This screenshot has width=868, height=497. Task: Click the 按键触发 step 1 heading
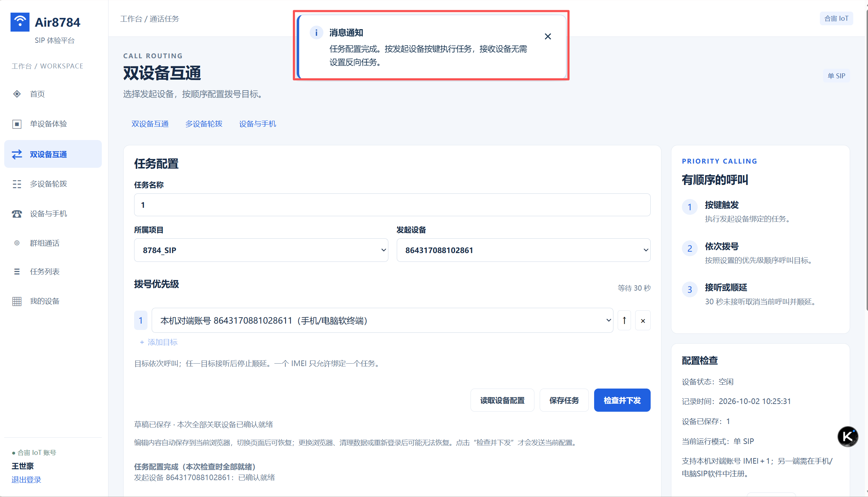(722, 205)
